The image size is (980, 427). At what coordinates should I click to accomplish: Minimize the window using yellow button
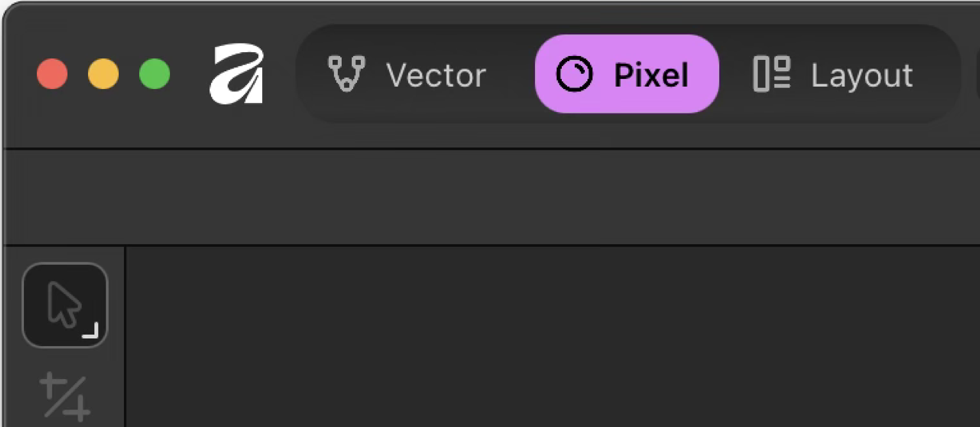coord(103,74)
